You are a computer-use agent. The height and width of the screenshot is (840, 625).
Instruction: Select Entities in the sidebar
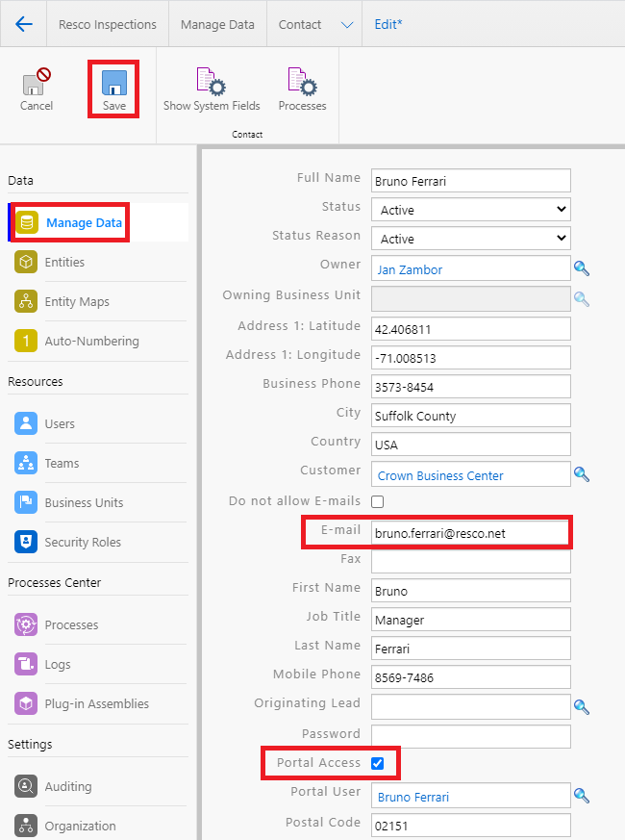click(x=64, y=262)
